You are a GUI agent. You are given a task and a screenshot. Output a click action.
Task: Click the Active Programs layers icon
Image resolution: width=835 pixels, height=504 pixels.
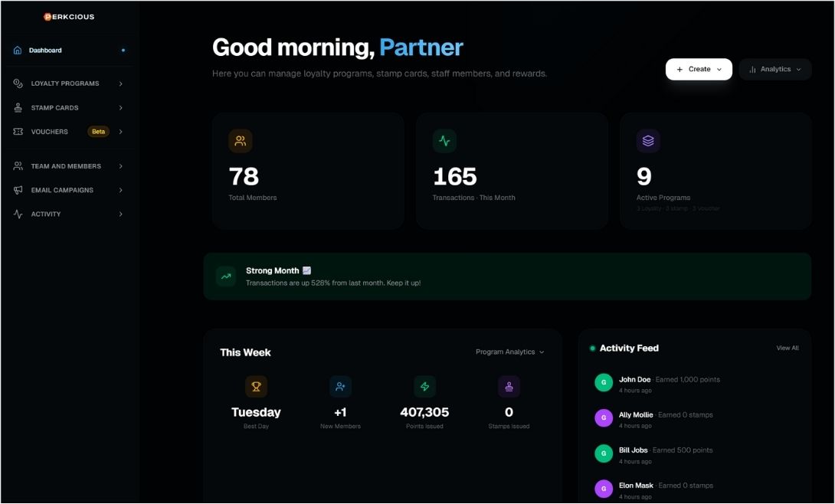pos(647,140)
